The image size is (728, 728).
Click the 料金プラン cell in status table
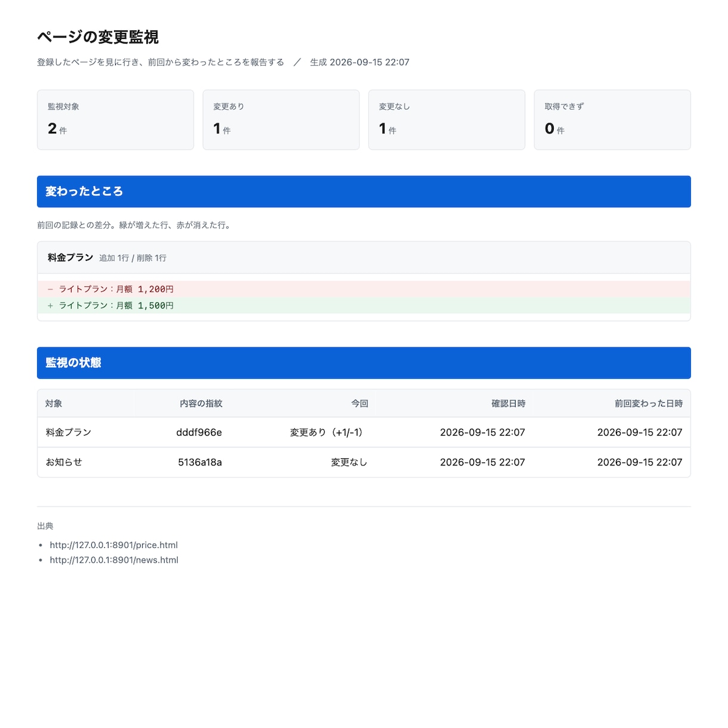click(69, 432)
